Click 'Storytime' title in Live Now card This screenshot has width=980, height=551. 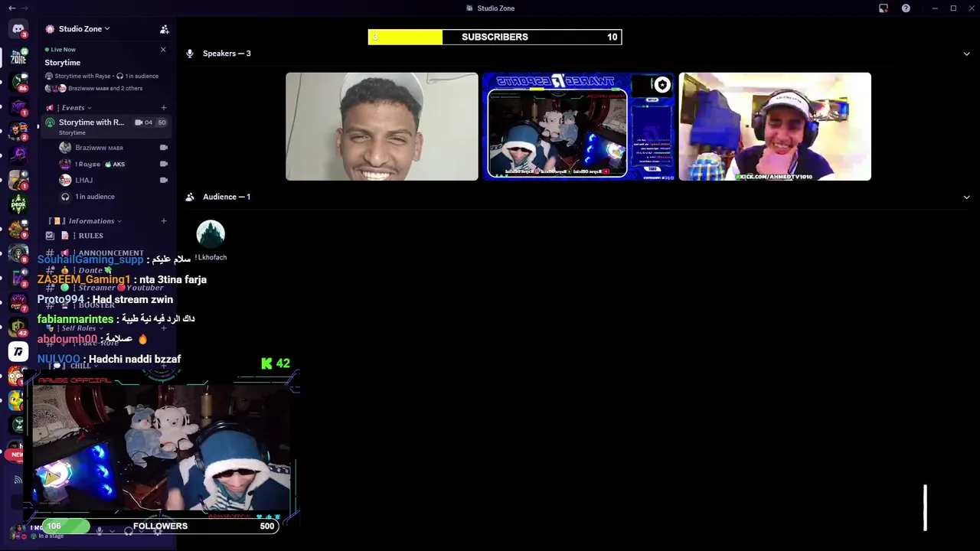[x=62, y=63]
